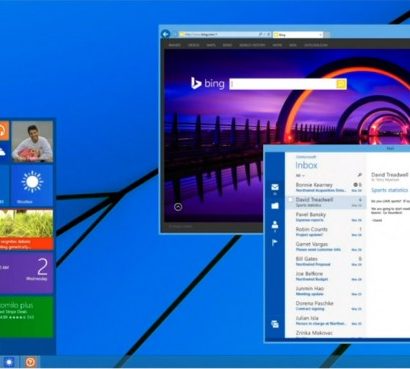This screenshot has width=410, height=369.
Task: Click the yellow Bing search button
Action: [341, 84]
